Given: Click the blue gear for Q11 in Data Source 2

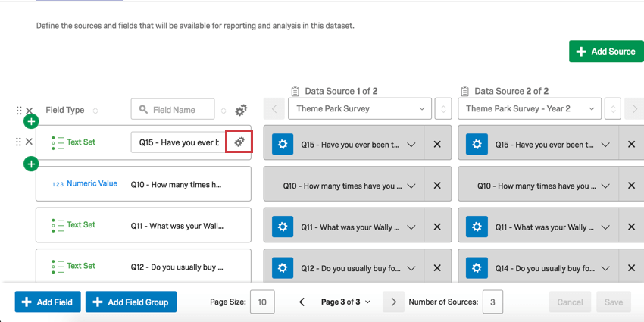Looking at the screenshot, I should (x=477, y=227).
